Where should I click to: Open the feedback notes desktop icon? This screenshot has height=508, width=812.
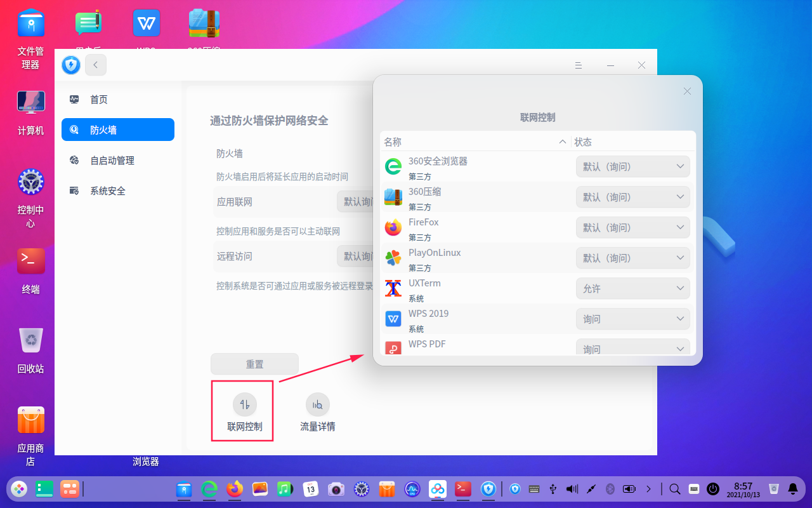[88, 24]
